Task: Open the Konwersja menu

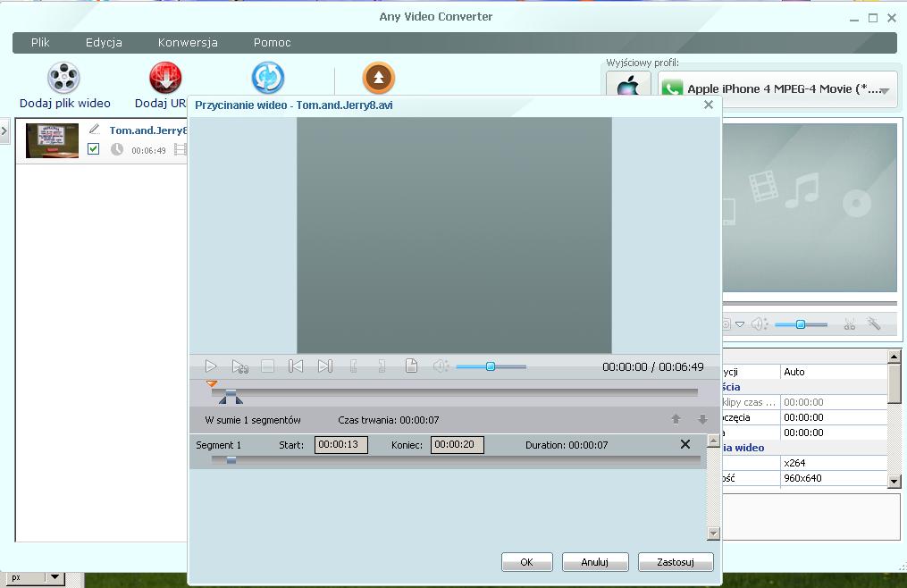Action: click(188, 42)
